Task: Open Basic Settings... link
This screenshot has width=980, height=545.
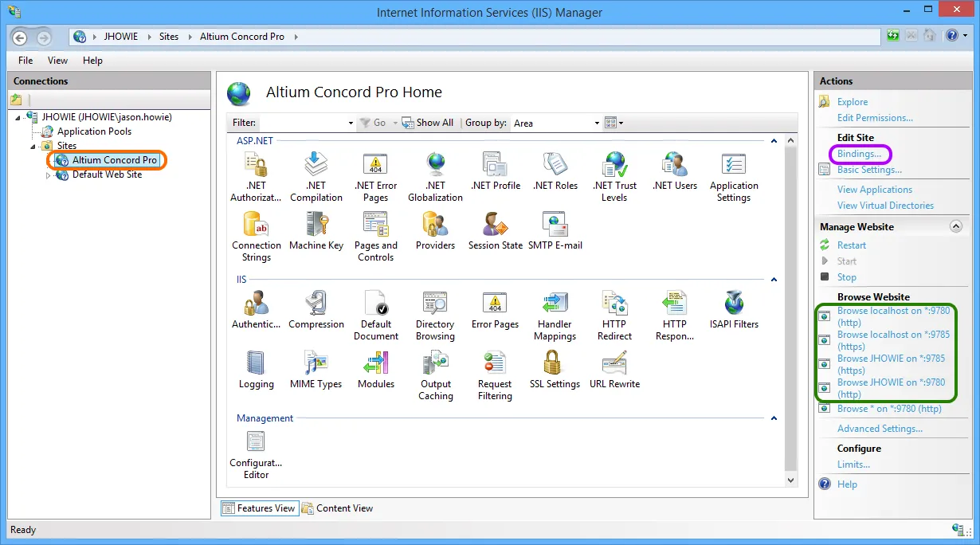Action: tap(869, 170)
